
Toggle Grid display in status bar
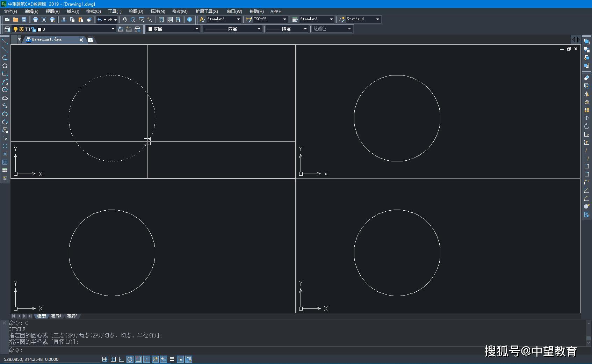point(113,359)
